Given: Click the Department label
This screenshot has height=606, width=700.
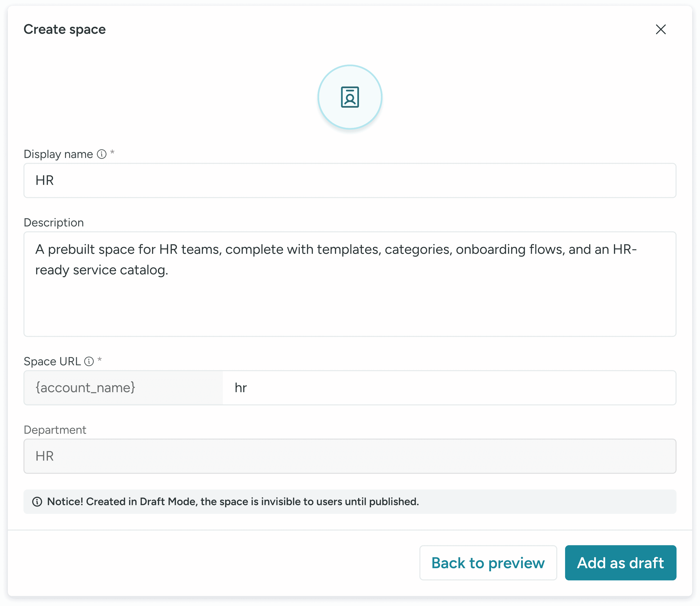Looking at the screenshot, I should pos(55,430).
